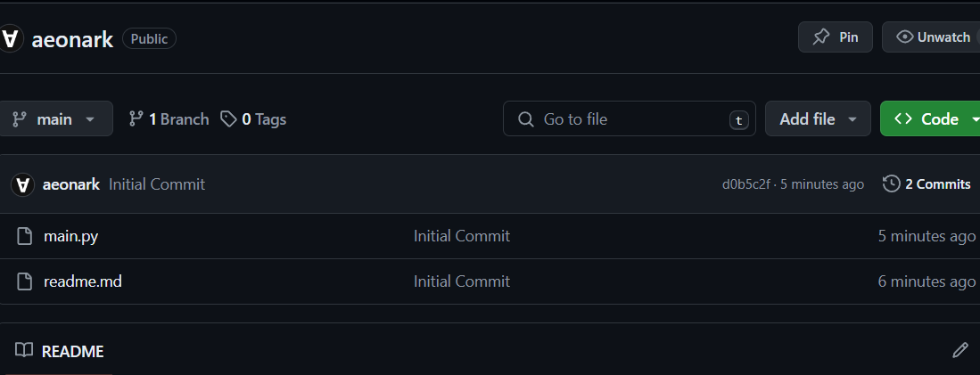Open the main.py file link
The height and width of the screenshot is (375, 980).
pos(70,236)
